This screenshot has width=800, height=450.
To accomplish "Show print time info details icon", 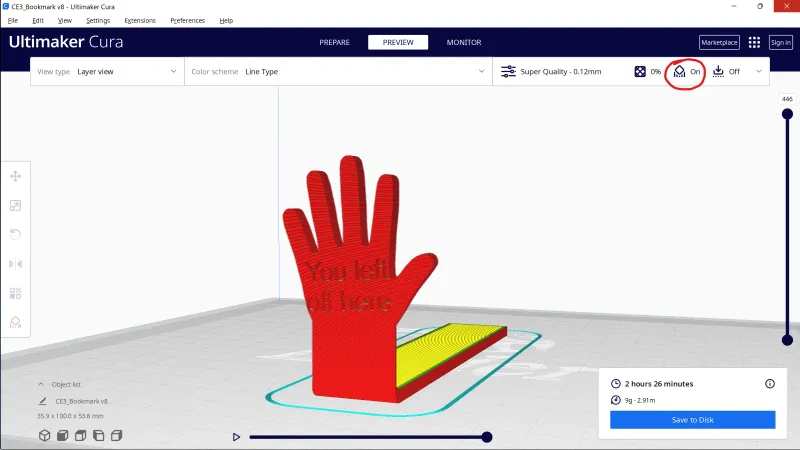I will pos(769,384).
